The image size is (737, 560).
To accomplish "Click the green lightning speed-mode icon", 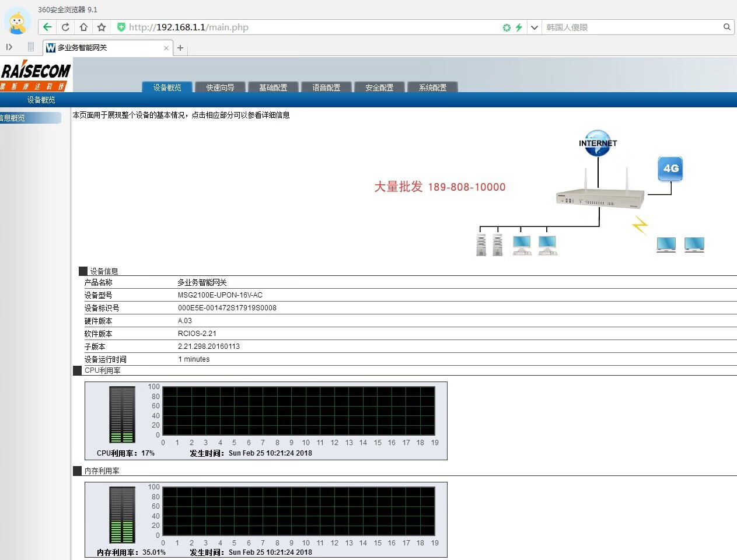I will point(518,27).
